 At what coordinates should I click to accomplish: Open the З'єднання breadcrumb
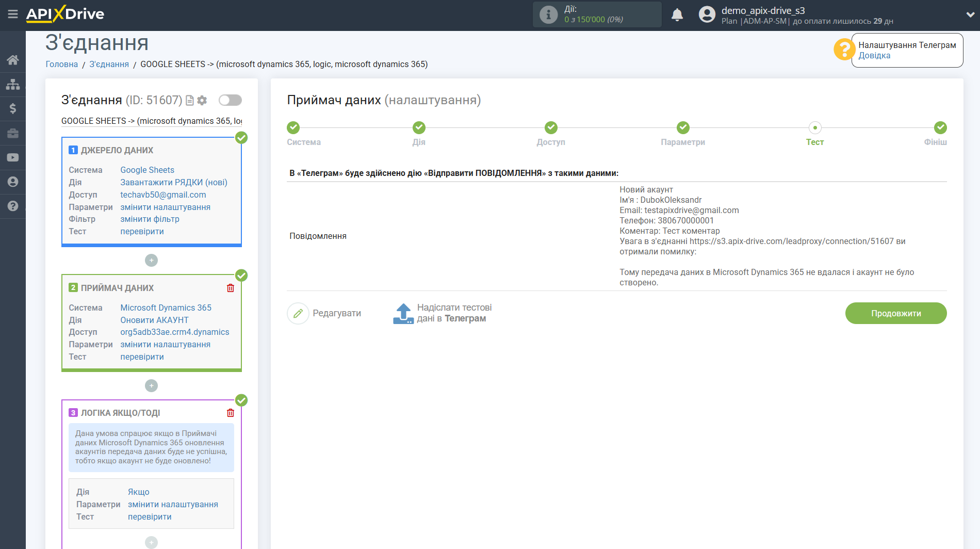109,64
